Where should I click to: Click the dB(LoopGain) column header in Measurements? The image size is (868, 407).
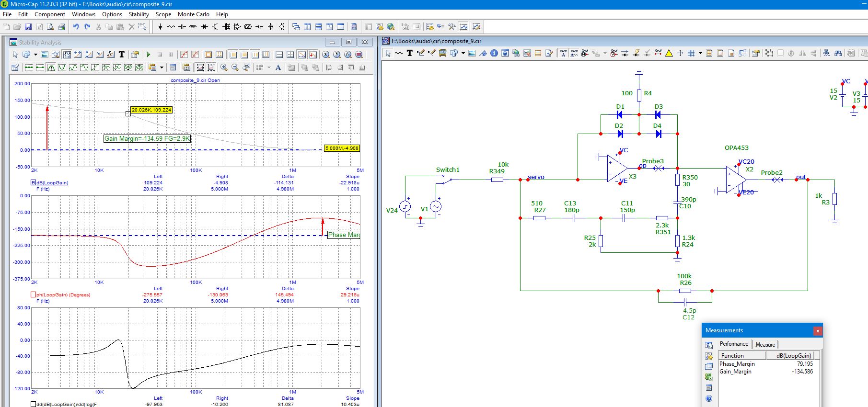click(790, 355)
